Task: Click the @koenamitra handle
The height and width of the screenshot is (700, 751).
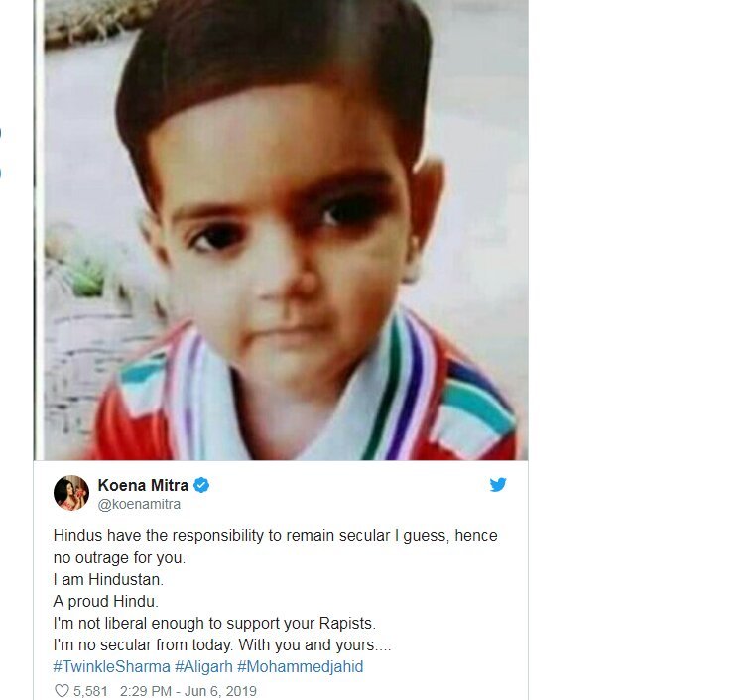Action: point(139,504)
